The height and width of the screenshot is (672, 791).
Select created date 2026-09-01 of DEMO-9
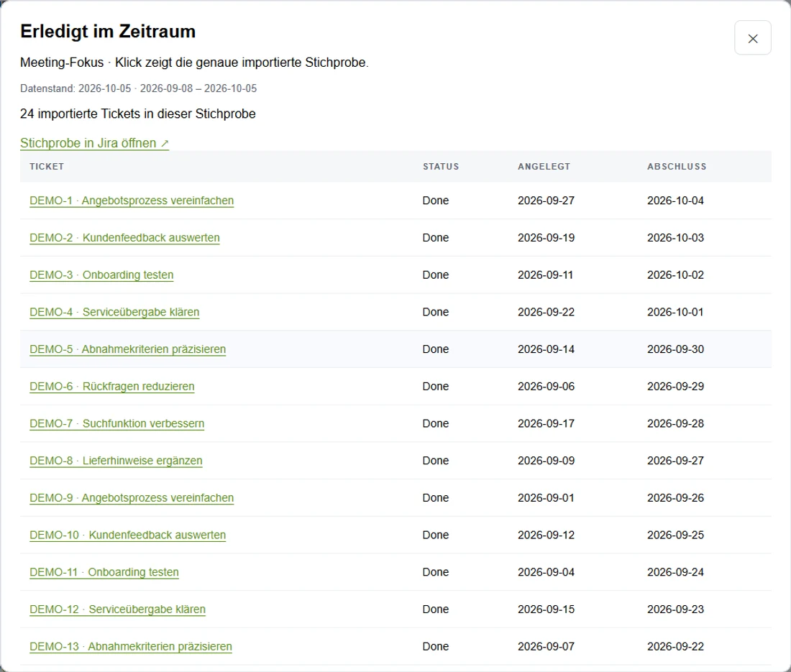pos(546,498)
